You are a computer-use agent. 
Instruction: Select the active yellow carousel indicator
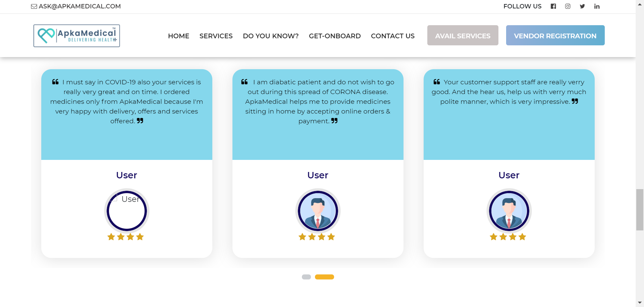click(324, 277)
